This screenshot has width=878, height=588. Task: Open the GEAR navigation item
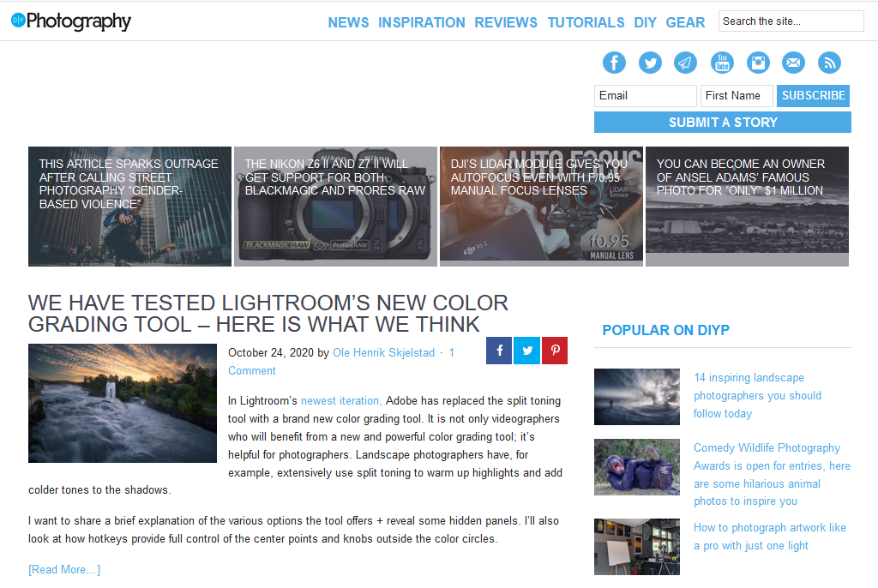point(685,22)
